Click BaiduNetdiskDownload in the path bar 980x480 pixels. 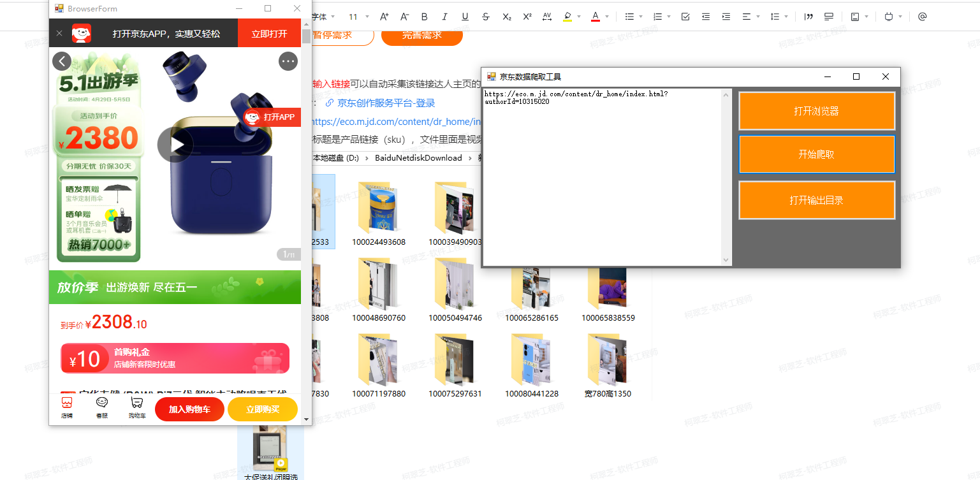coord(418,158)
